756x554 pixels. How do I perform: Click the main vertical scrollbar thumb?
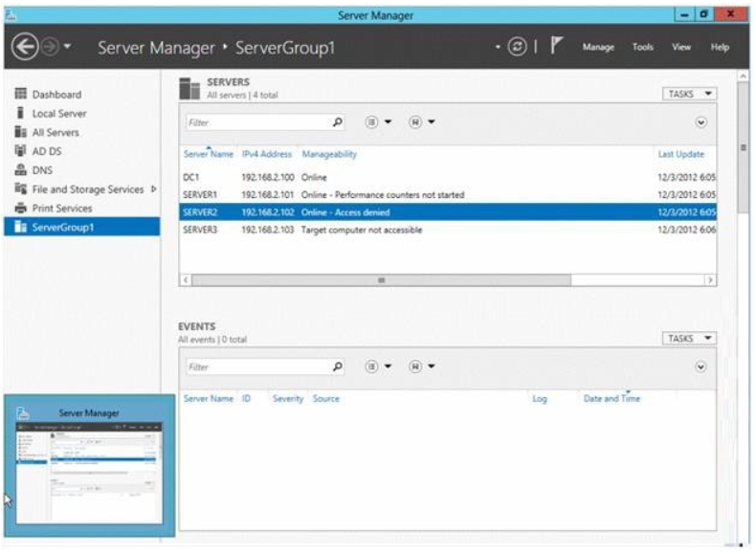point(743,147)
